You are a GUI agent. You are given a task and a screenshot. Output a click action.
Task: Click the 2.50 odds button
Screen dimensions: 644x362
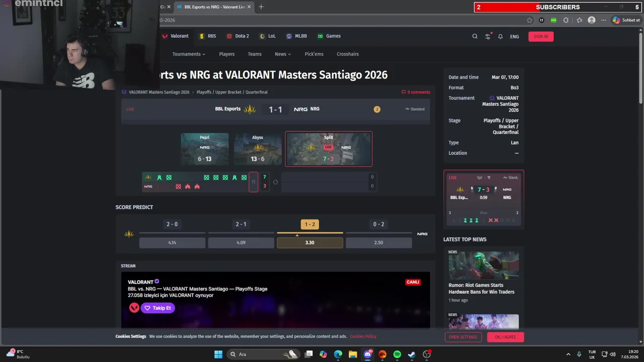coord(379,242)
